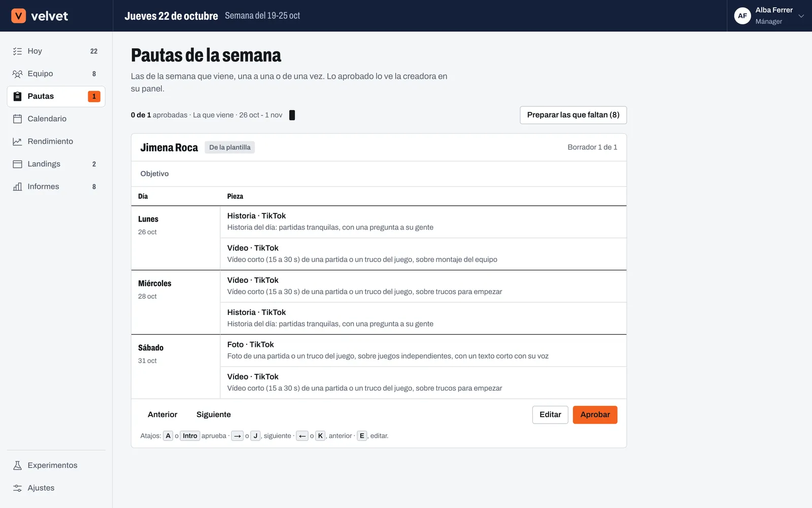Image resolution: width=812 pixels, height=508 pixels.
Task: Open Experimentos via its flask icon
Action: (x=17, y=465)
